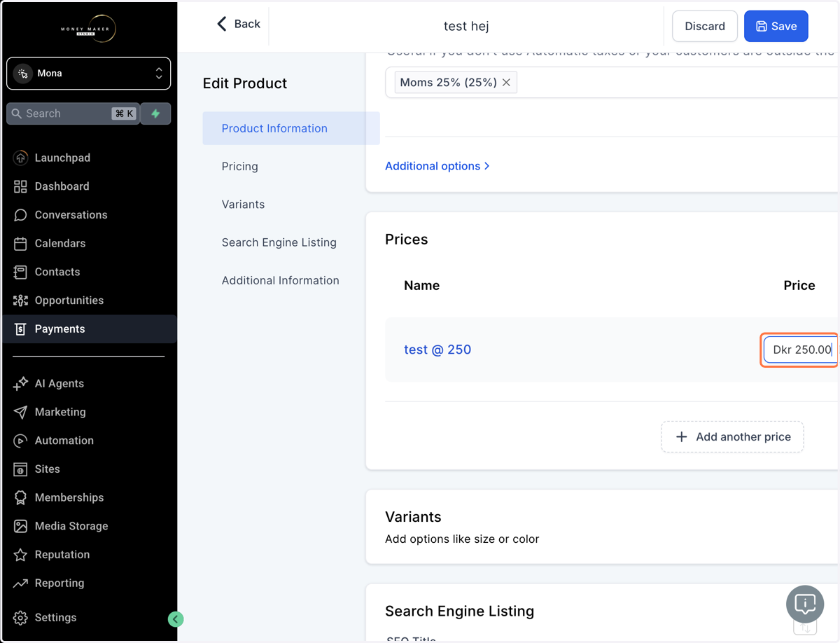
Task: Click the Prices section heading
Action: tap(407, 240)
